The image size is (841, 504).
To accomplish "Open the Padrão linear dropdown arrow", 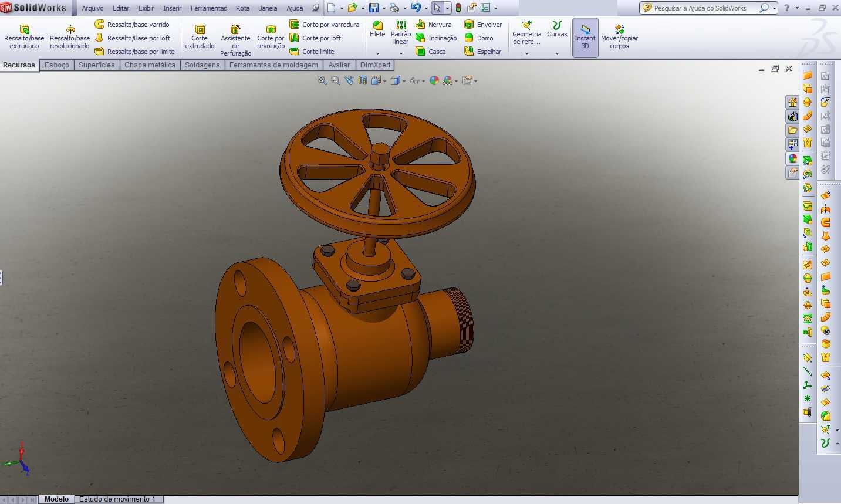I will (x=401, y=53).
